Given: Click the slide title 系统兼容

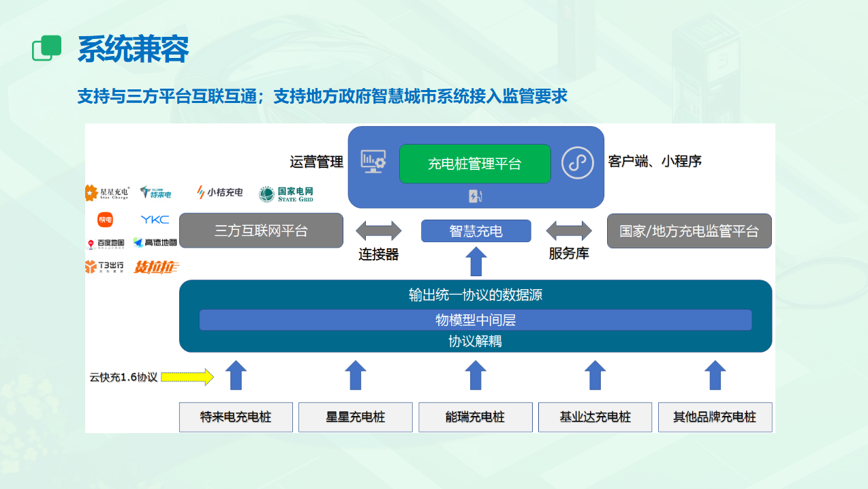Looking at the screenshot, I should pyautogui.click(x=133, y=48).
